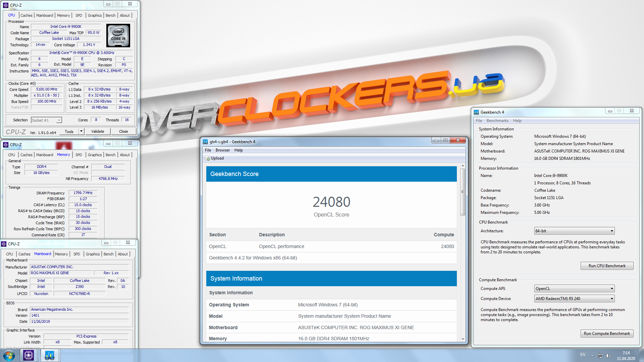
Task: Click scrollbar down arrow in Geekbench results
Action: (463, 339)
